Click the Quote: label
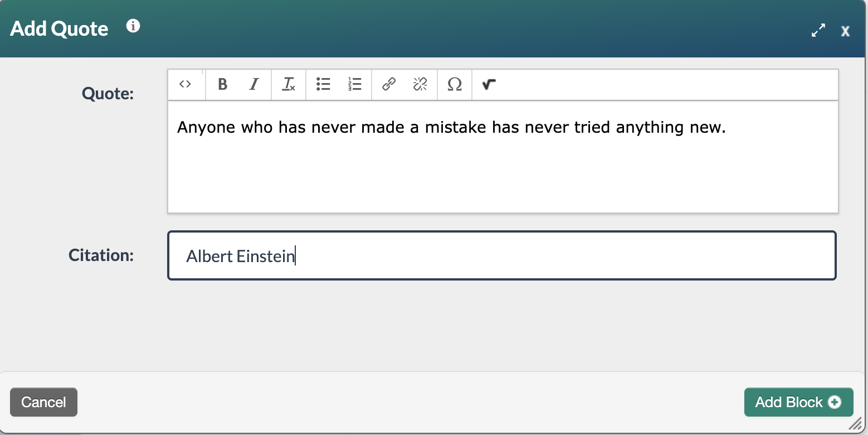 (108, 93)
